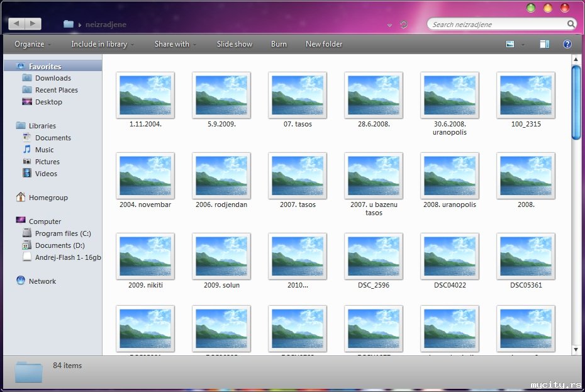The width and height of the screenshot is (585, 392).
Task: Refresh the folder view
Action: tap(404, 25)
